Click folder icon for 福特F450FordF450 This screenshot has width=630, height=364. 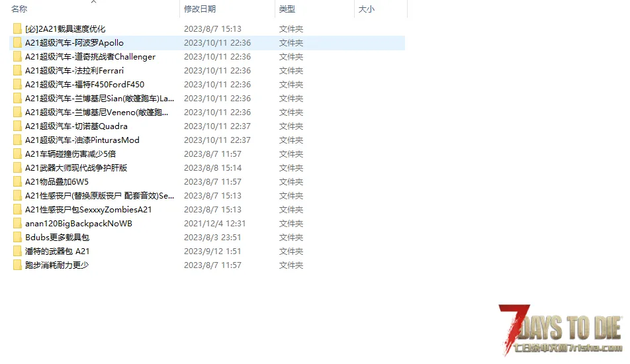(17, 85)
